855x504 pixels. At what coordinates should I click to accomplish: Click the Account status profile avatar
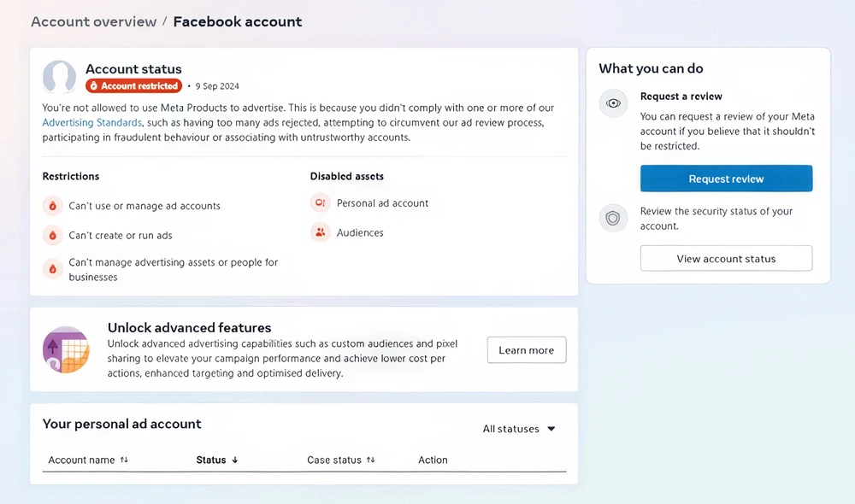point(59,78)
